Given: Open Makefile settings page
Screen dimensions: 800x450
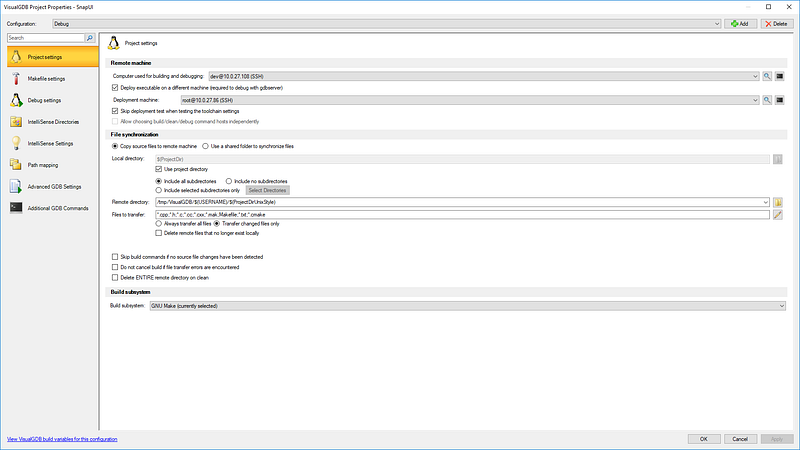Looking at the screenshot, I should point(53,79).
